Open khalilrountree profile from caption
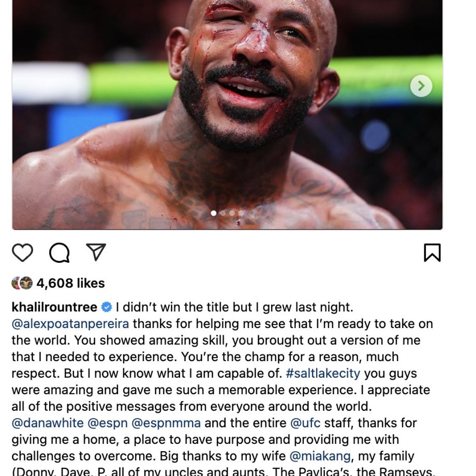This screenshot has width=476, height=476. (54, 307)
